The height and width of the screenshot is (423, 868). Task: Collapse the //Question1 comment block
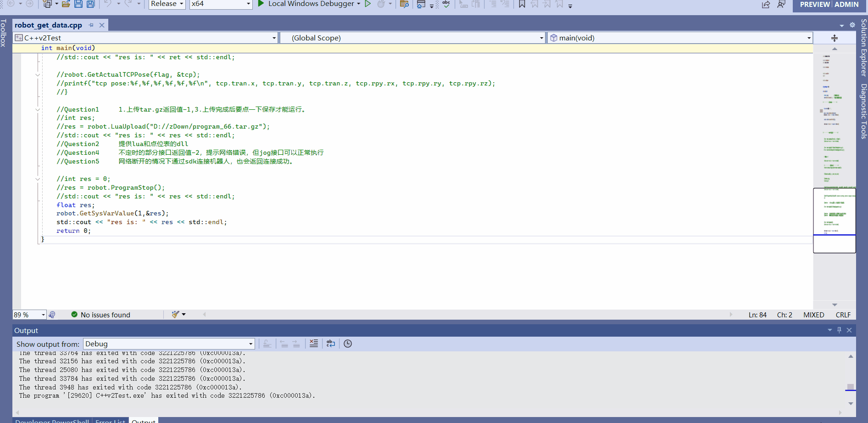[38, 110]
